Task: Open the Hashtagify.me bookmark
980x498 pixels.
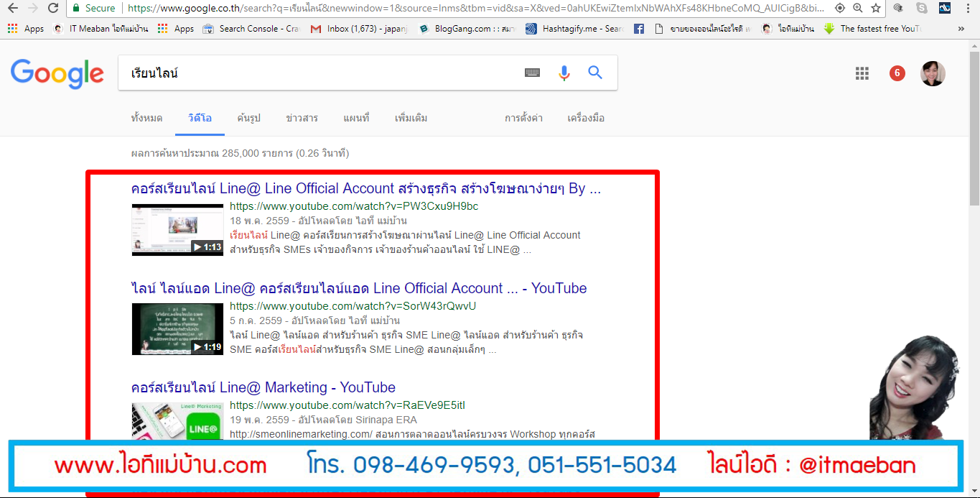Action: pos(574,29)
